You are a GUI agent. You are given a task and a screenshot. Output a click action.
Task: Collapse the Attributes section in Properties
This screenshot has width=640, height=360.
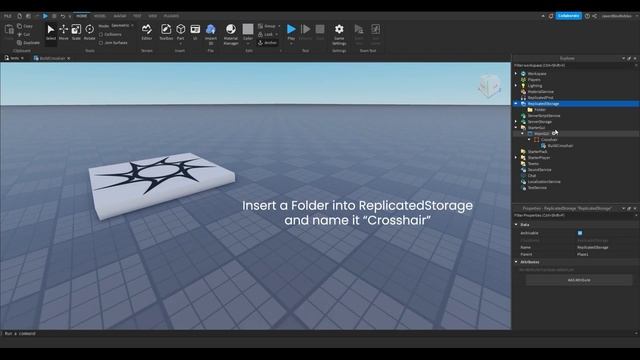click(x=516, y=262)
